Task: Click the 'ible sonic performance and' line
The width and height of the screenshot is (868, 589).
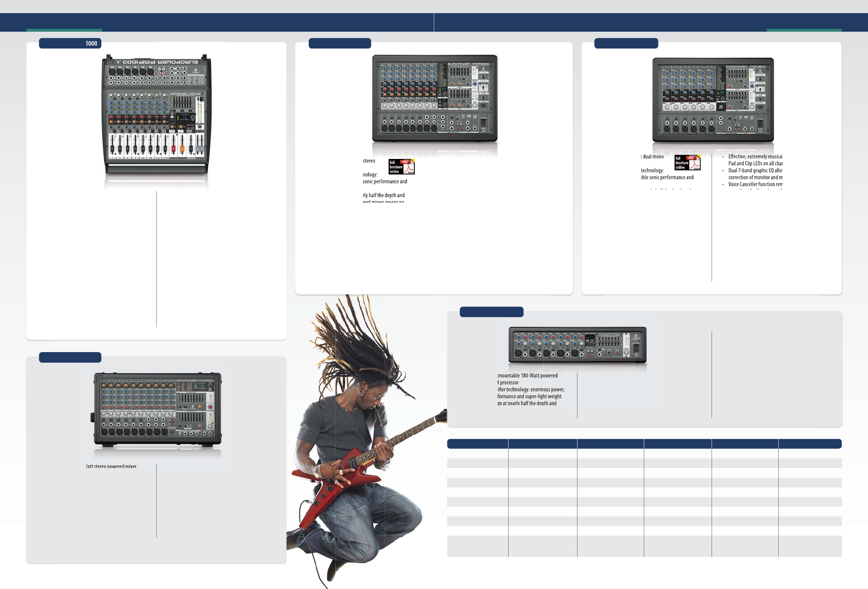Action: pyautogui.click(x=667, y=178)
